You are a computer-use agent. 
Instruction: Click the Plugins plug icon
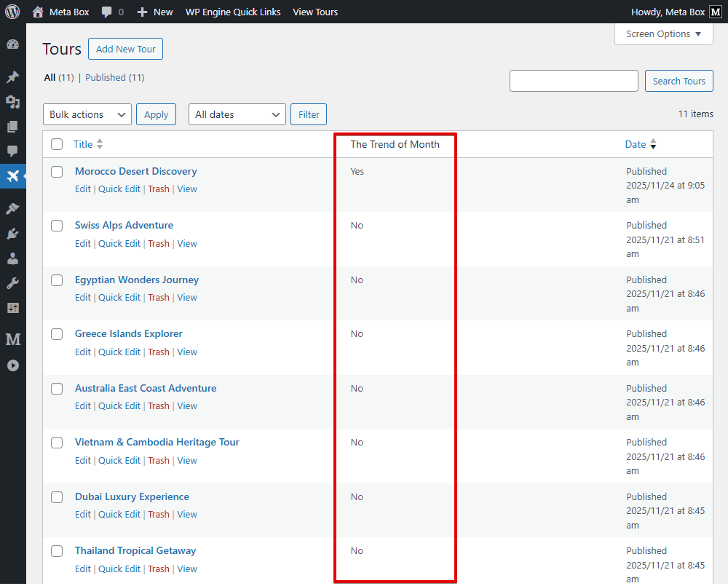(x=12, y=234)
